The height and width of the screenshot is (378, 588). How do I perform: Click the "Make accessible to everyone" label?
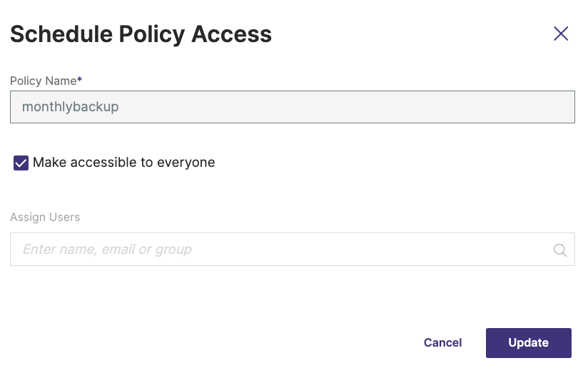[x=123, y=163]
